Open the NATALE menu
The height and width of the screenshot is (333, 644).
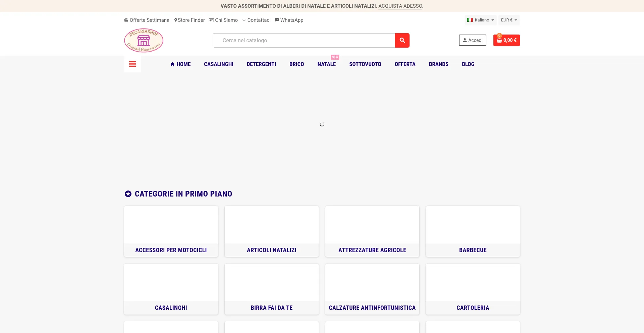(x=327, y=64)
